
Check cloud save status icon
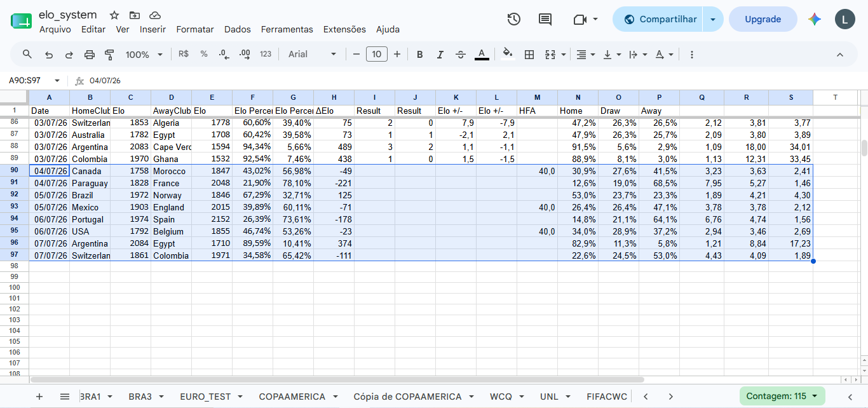(155, 15)
